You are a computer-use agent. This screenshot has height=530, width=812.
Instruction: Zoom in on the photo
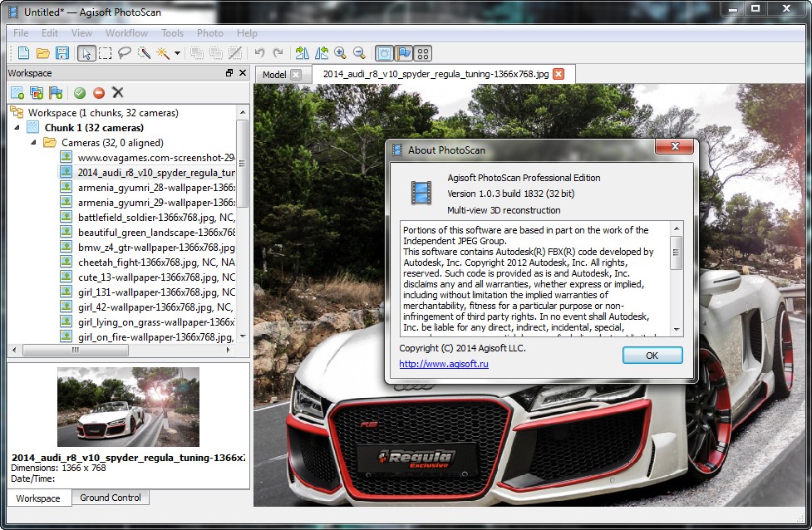pos(340,53)
